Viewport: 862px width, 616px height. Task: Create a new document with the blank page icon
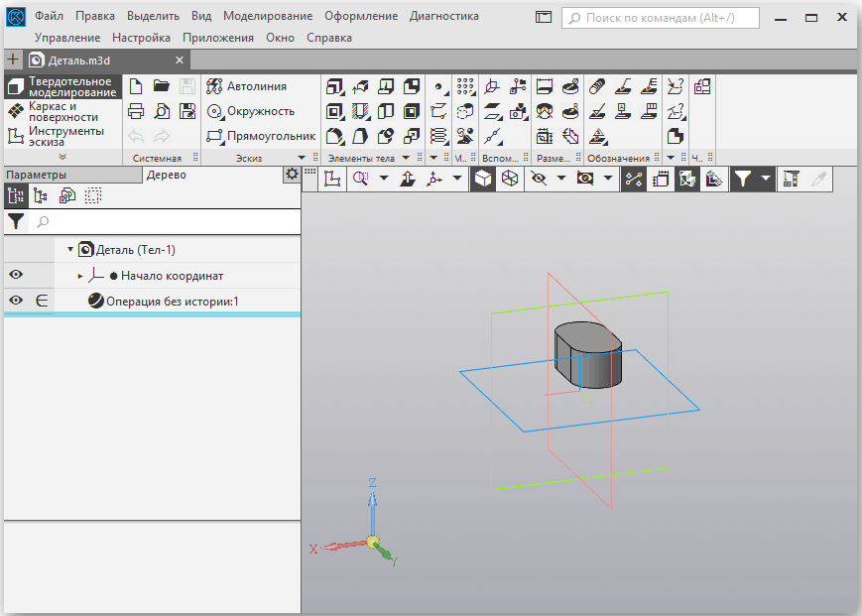135,86
